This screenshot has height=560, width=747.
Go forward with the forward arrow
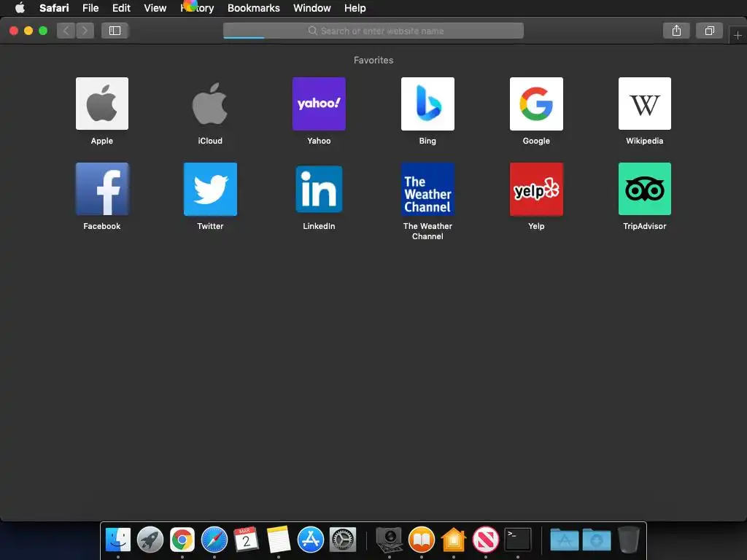point(85,31)
